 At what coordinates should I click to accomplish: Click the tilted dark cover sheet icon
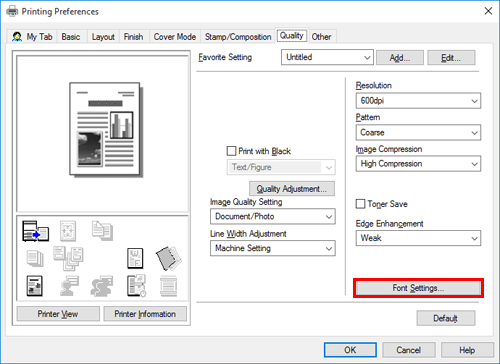coord(169,258)
